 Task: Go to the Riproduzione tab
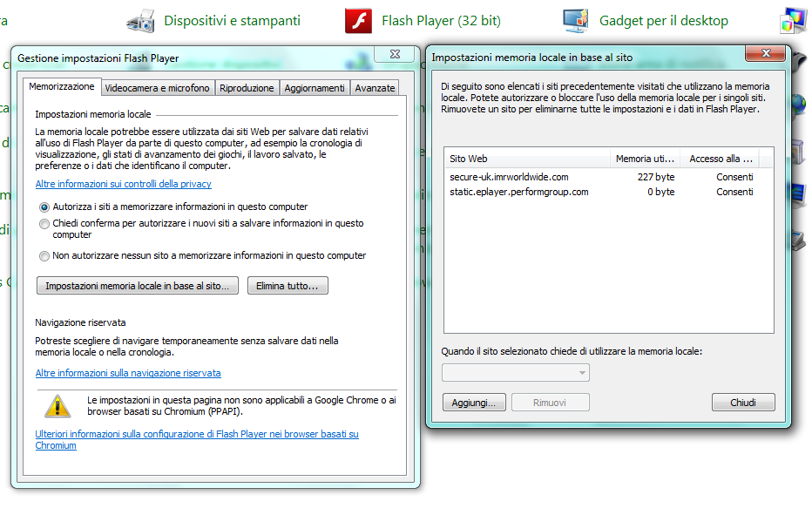(247, 88)
